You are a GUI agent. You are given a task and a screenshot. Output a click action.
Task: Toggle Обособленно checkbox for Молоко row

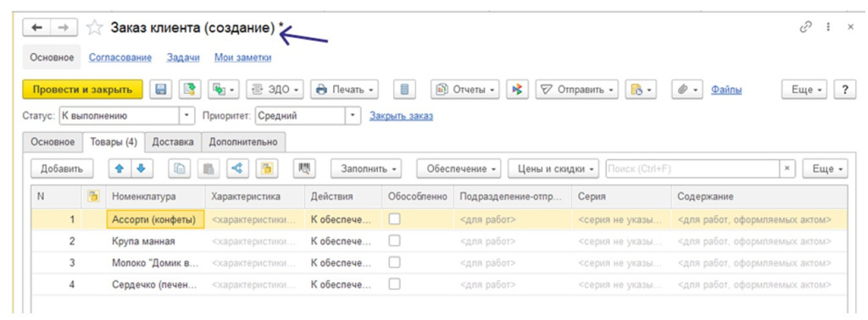coord(394,262)
